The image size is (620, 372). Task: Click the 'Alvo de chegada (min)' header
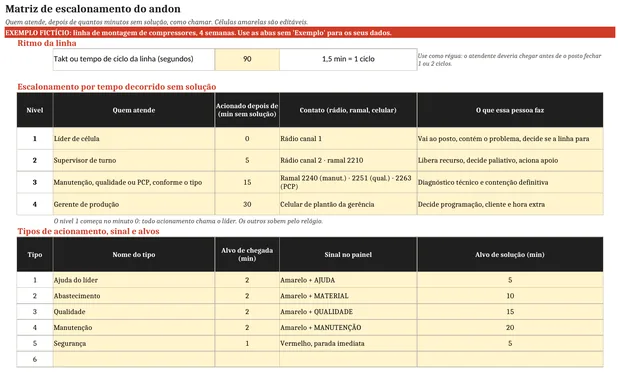click(247, 255)
